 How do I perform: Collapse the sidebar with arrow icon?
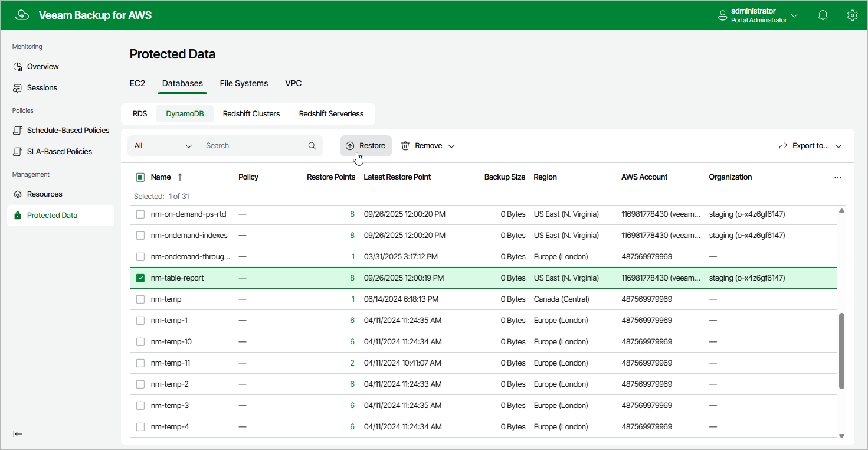[x=18, y=434]
